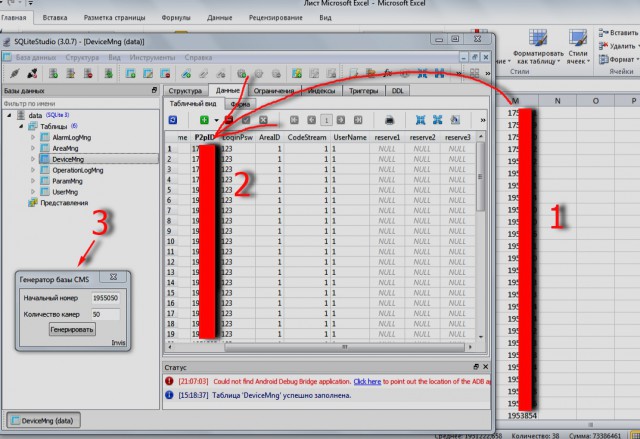The height and width of the screenshot is (439, 640).
Task: Collapse the Таблицы tree node
Action: coord(21,126)
